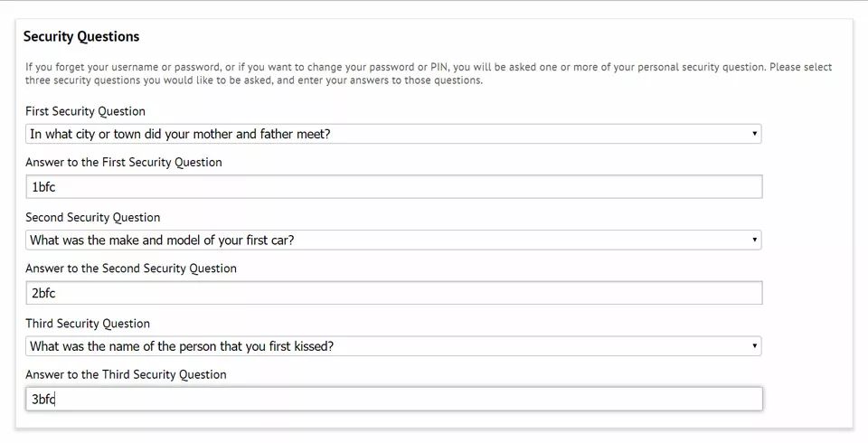Click the "Second Security Question" label

tap(92, 218)
